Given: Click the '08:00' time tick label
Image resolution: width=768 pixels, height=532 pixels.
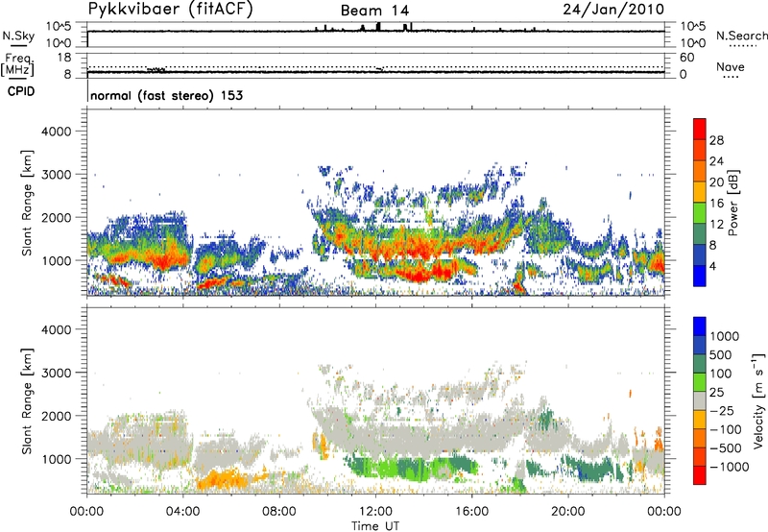Looking at the screenshot, I should (279, 512).
